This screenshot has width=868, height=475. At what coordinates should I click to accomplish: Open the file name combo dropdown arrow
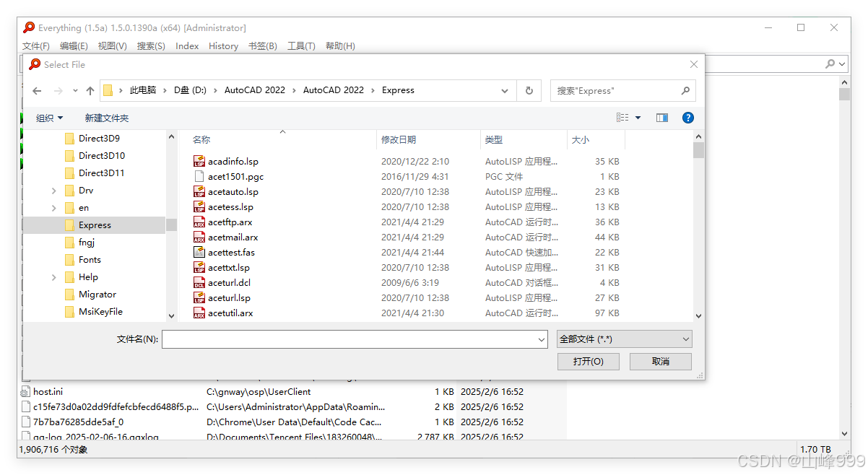tap(542, 339)
